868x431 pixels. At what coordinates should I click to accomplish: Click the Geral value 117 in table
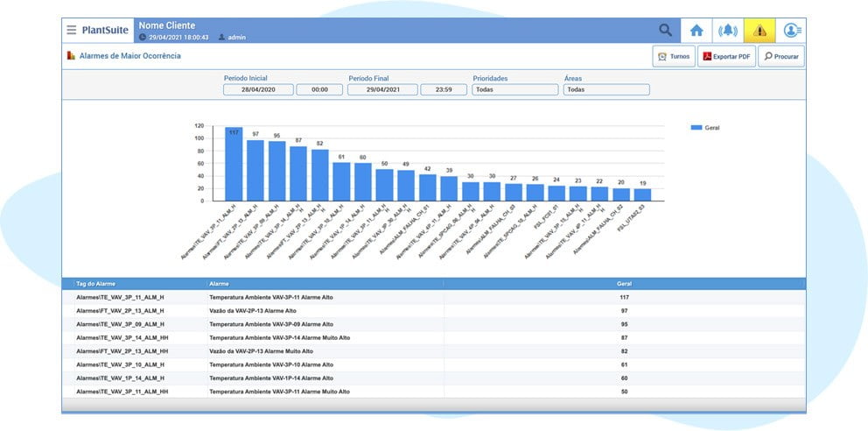[x=624, y=298]
